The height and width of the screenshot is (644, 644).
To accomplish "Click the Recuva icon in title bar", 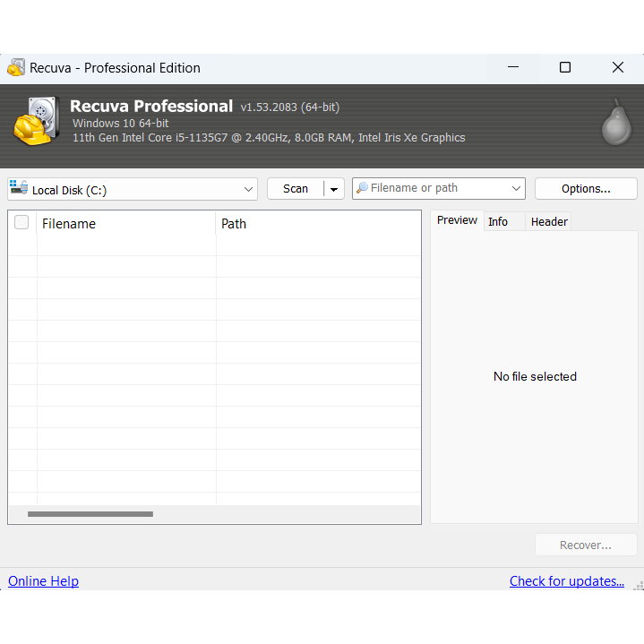I will (16, 68).
